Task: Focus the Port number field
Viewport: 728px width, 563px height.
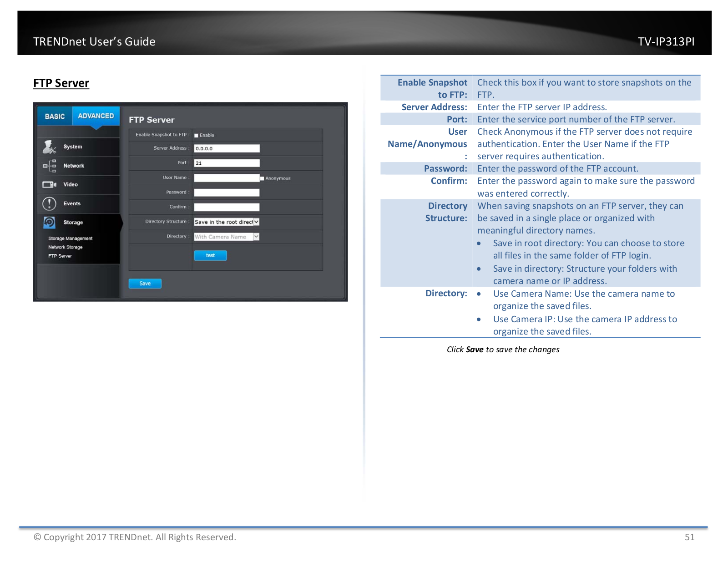Action: click(227, 163)
